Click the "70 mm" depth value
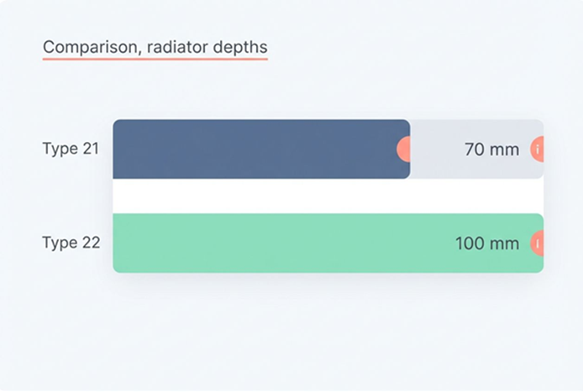This screenshot has height=392, width=583. [491, 150]
